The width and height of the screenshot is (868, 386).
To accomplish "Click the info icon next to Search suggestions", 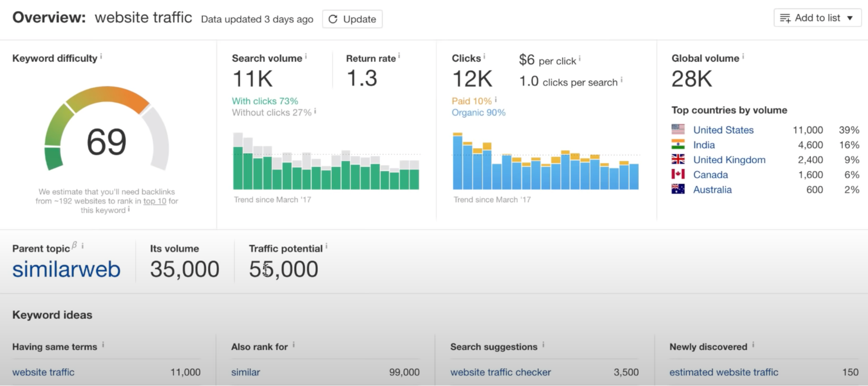I will click(543, 345).
